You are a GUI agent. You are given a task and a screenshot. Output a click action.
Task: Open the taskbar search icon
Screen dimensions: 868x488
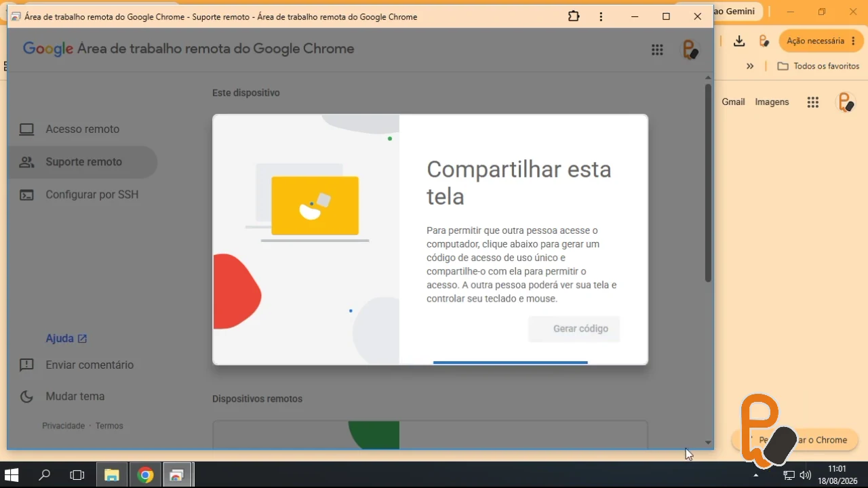click(x=45, y=475)
